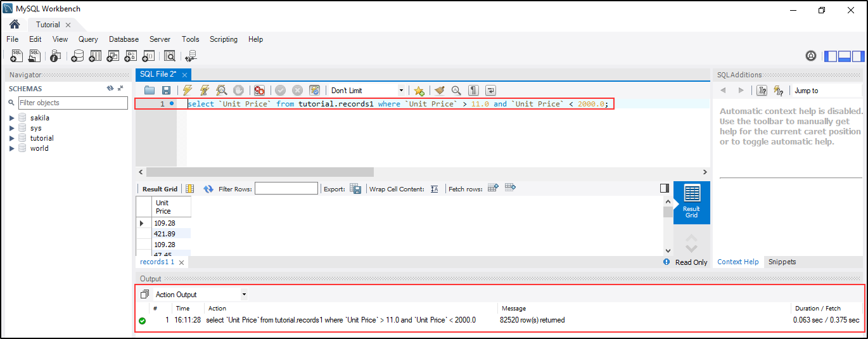
Task: Open the Server menu
Action: pos(160,39)
